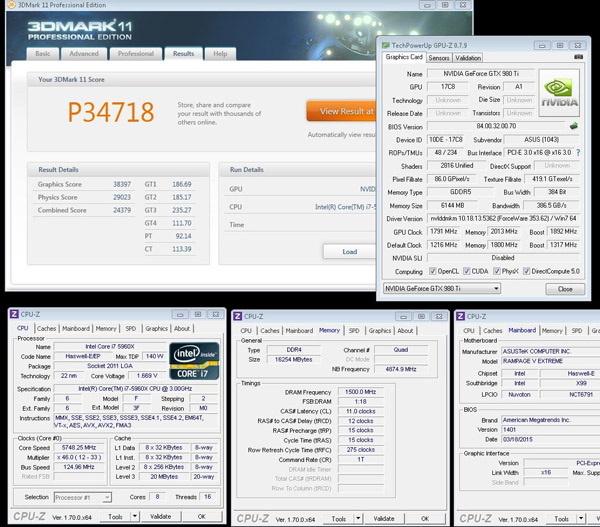This screenshot has width=600, height=527.
Task: Click the Load button in Run Details
Action: [x=350, y=251]
